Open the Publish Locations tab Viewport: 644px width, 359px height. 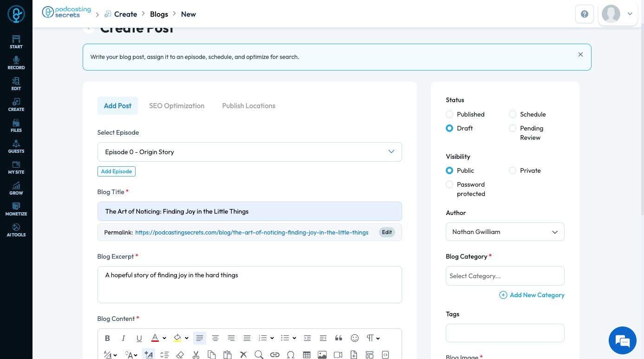pos(248,106)
